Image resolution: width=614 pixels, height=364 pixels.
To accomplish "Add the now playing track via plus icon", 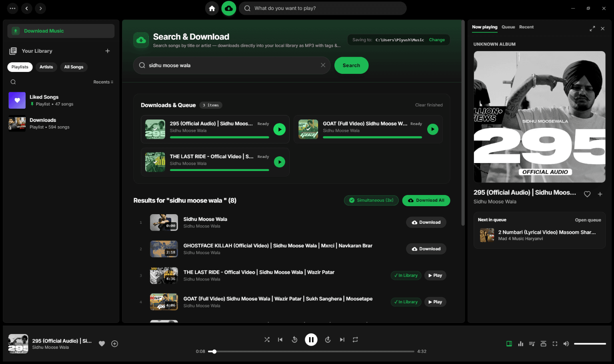I will tap(600, 194).
